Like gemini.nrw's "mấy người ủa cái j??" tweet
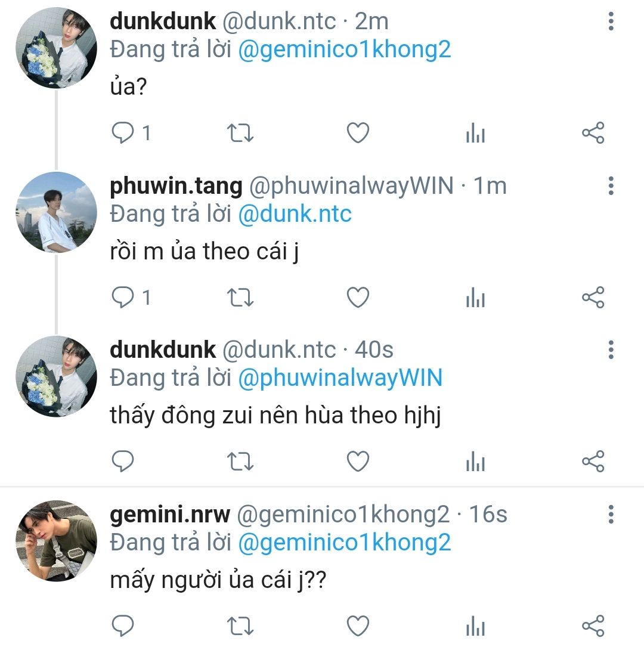The image size is (644, 647). pos(358,626)
